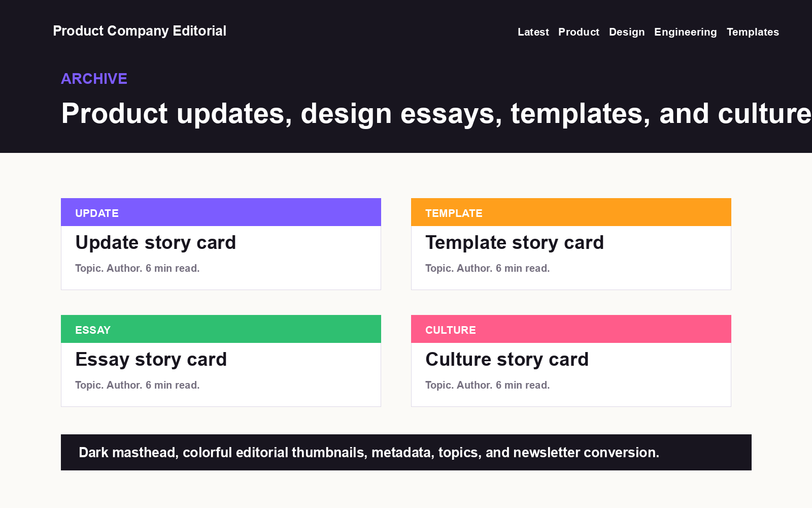
Task: Click the Product updates archive headline
Action: pyautogui.click(x=436, y=113)
